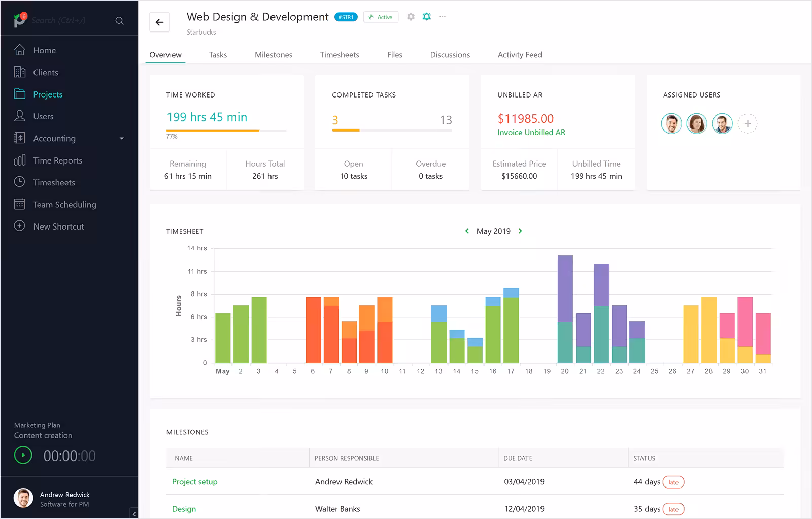The height and width of the screenshot is (519, 812).
Task: Add an assigned user with plus icon
Action: pyautogui.click(x=747, y=123)
